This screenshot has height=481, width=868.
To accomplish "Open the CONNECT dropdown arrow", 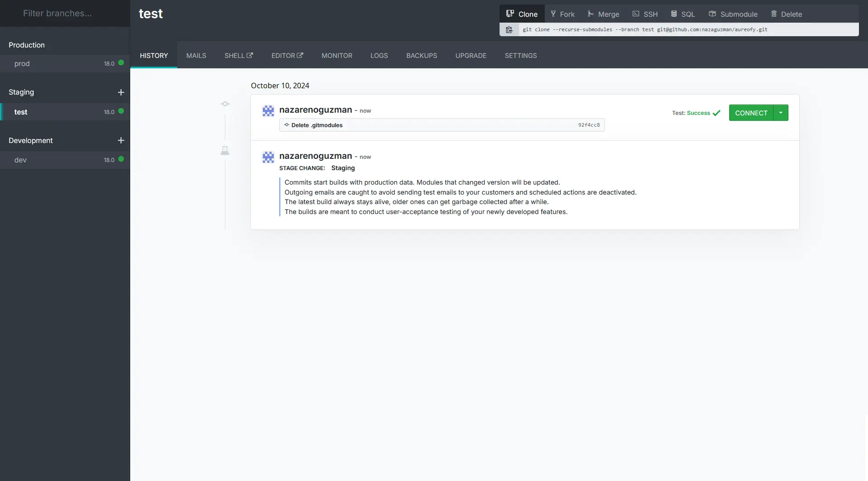I will pyautogui.click(x=781, y=113).
